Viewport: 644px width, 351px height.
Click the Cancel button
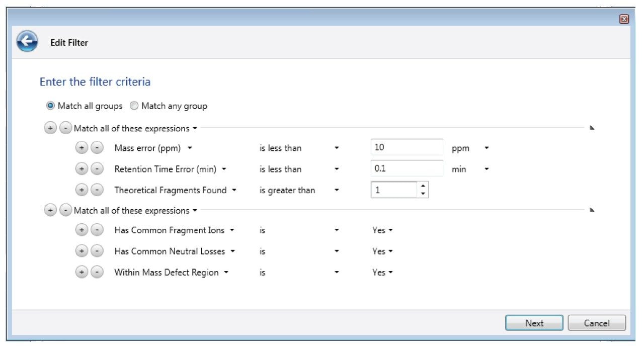pyautogui.click(x=596, y=323)
